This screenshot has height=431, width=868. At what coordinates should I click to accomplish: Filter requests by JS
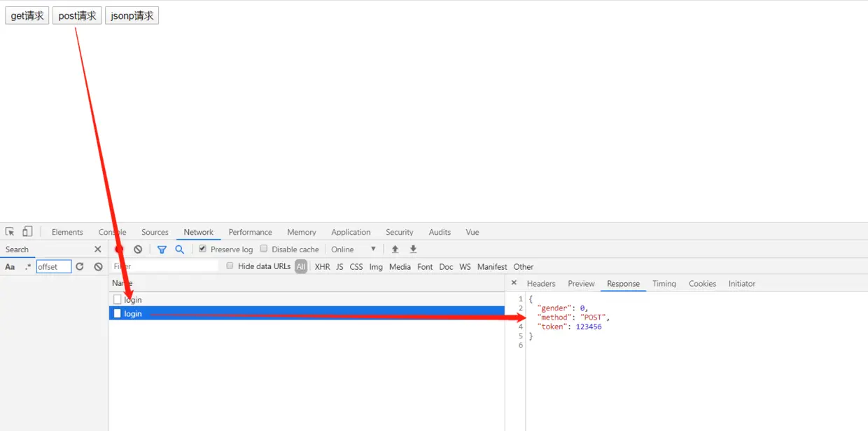coord(339,267)
